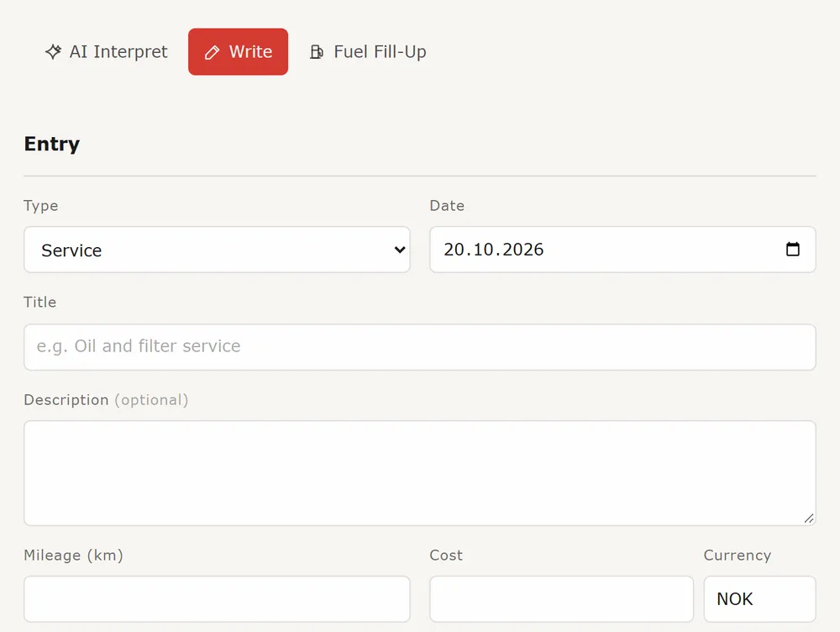Click the Mileage (km) label
Screen dimensions: 840x632
tap(73, 556)
